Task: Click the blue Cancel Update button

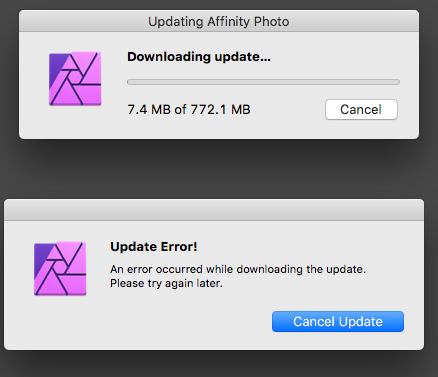Action: coord(338,321)
